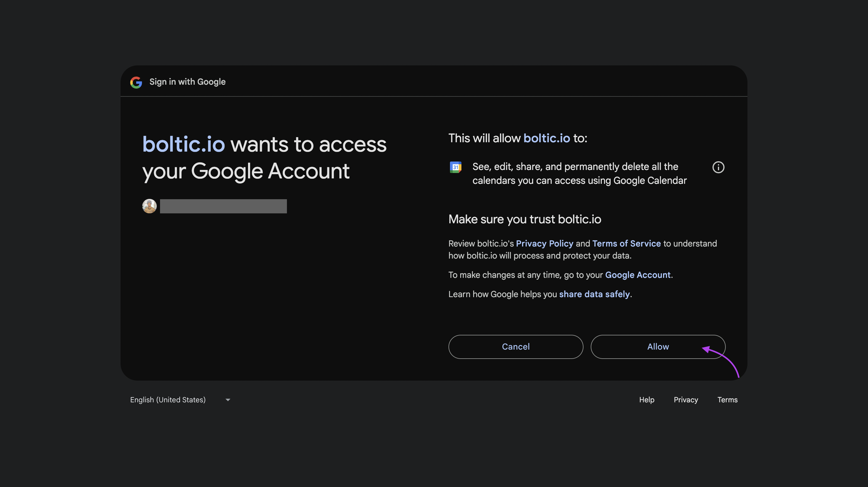The height and width of the screenshot is (487, 868).
Task: Click boltic.io link in main heading
Action: coord(184,144)
